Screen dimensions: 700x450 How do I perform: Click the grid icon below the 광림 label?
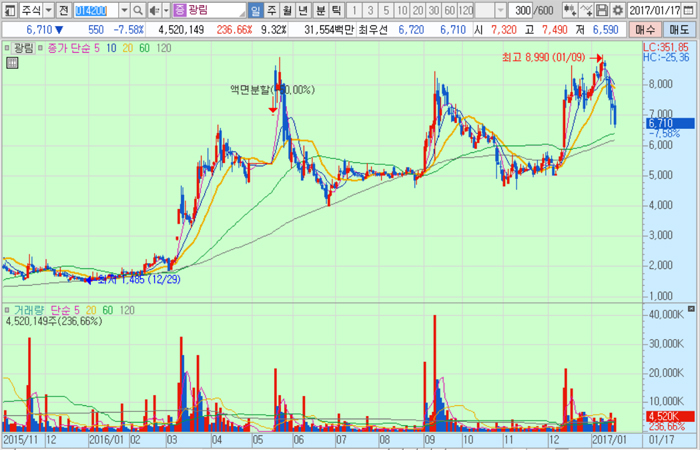click(x=12, y=63)
